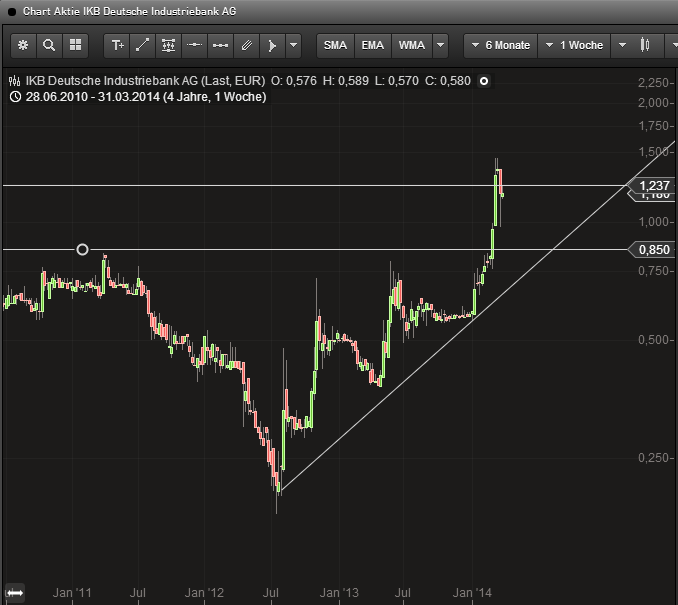Click the 0,850 price level label
The image size is (678, 605).
tap(654, 250)
